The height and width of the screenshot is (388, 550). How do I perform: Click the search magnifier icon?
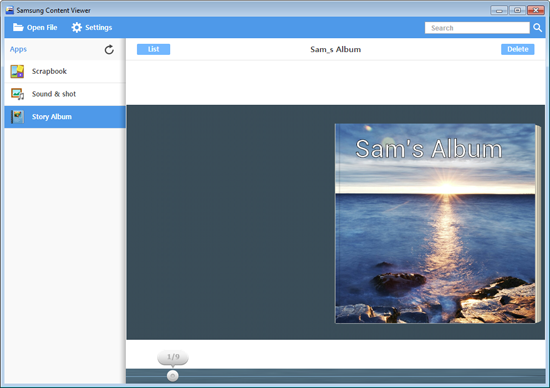537,28
